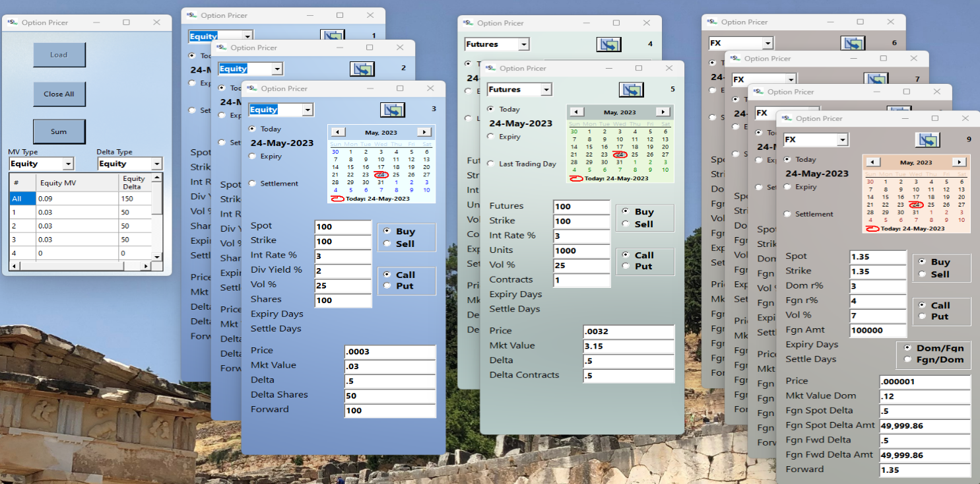
Task: Select the Sell radio button in window 3
Action: [x=387, y=244]
